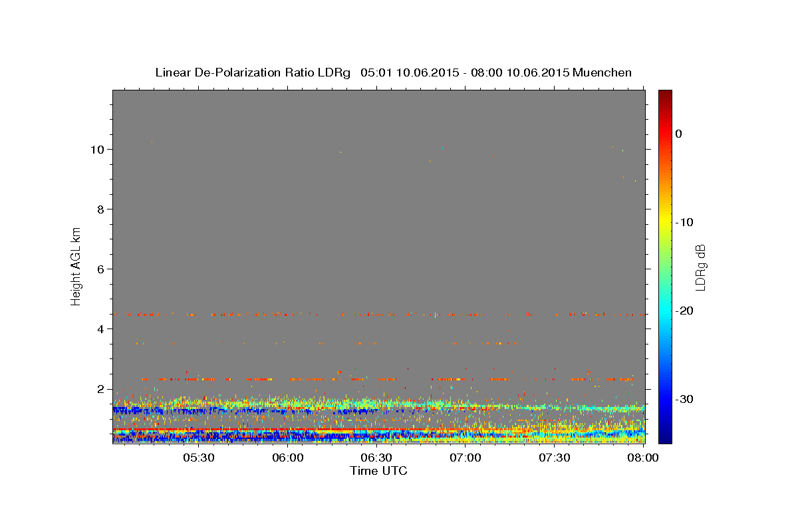Click the start date '05:01 10.06.2015' in title
This screenshot has height=532, width=798.
click(409, 72)
